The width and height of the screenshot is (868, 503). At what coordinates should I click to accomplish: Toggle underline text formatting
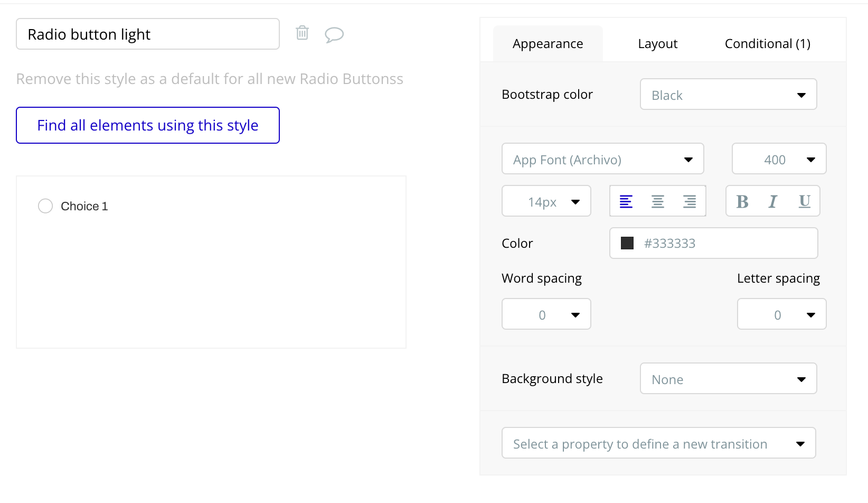coord(804,201)
